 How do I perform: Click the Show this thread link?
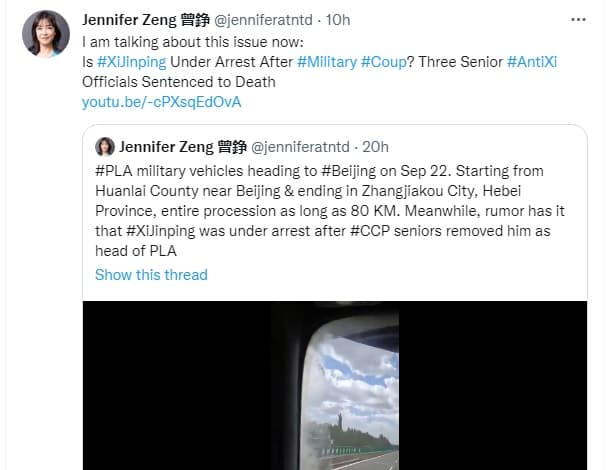click(151, 275)
